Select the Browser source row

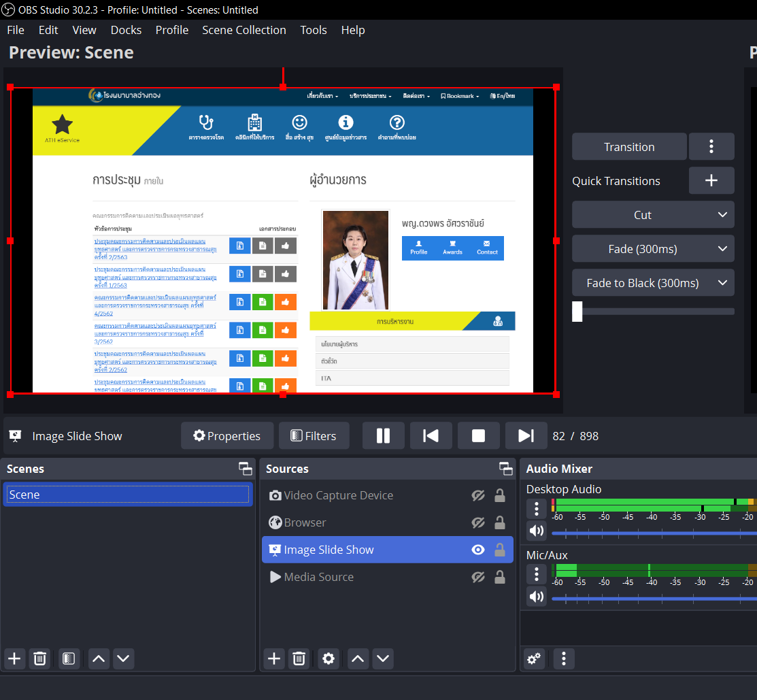tap(387, 522)
